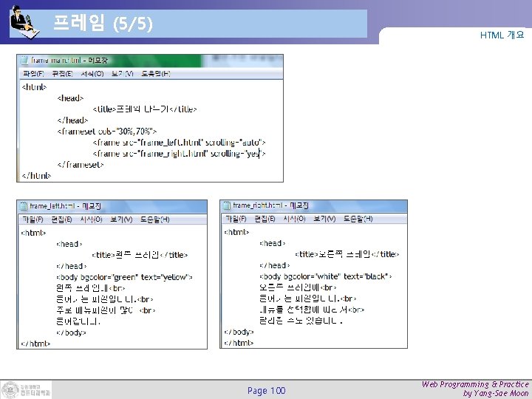The width and height of the screenshot is (532, 399).
Task: Open 서식(O) menu in frame_left.html window
Action: pos(92,219)
